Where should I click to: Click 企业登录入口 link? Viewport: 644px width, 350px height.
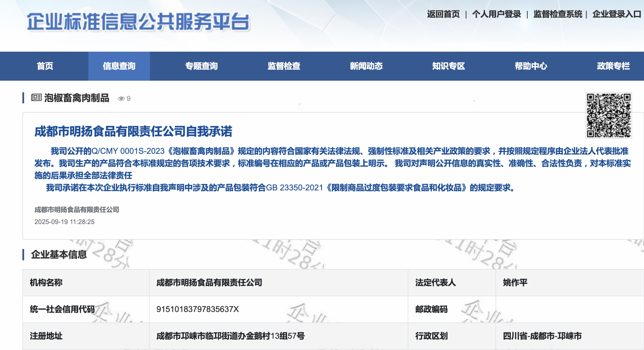[617, 14]
